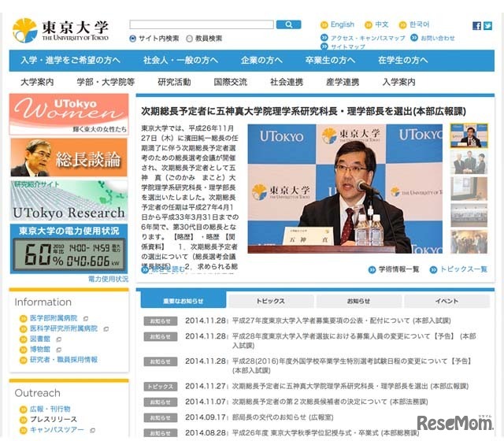Click external-link icon beside 博物館

pos(59,350)
